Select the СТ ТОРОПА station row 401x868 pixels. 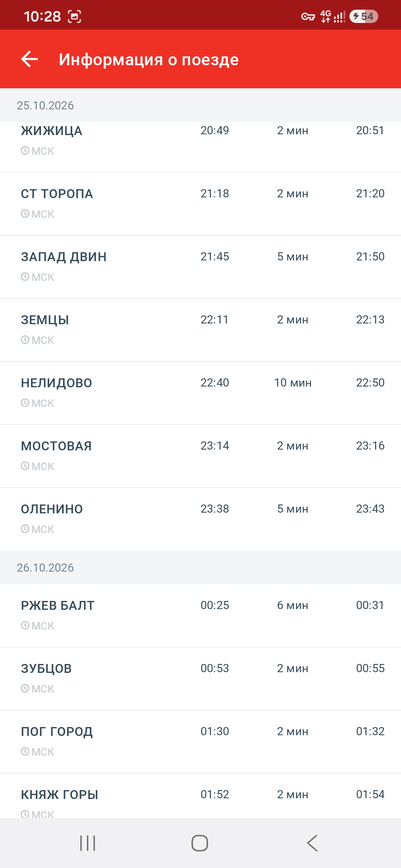(x=200, y=204)
